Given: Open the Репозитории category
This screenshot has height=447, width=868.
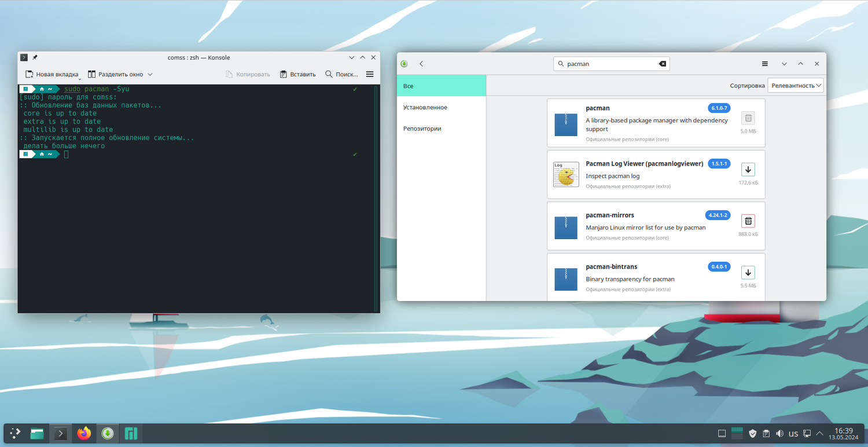Looking at the screenshot, I should (442, 128).
